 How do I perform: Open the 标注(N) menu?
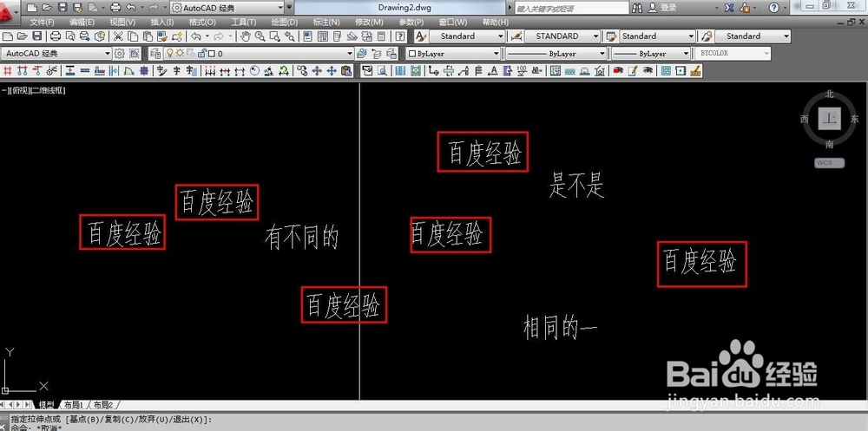326,23
